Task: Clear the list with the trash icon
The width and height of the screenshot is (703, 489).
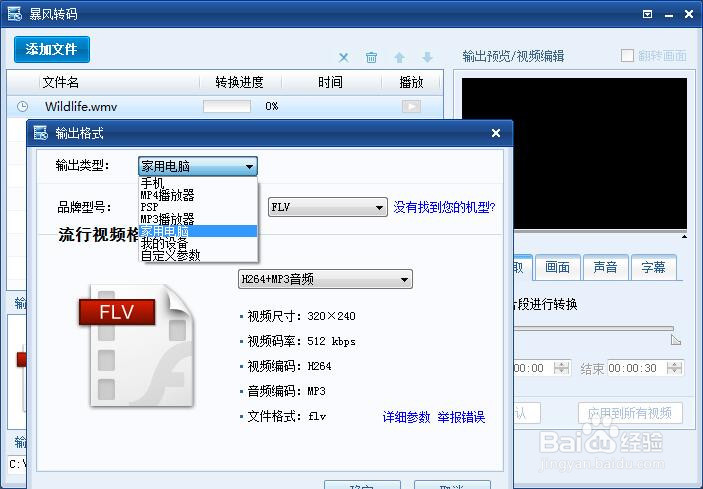Action: tap(371, 57)
